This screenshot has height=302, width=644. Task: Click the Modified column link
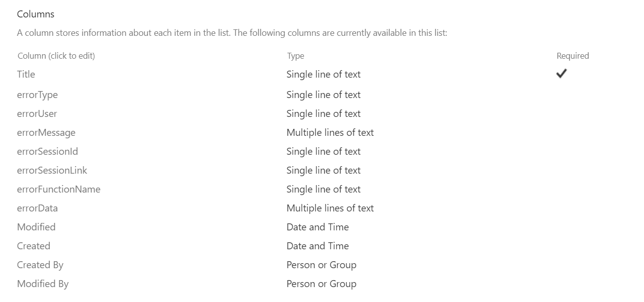coord(36,227)
